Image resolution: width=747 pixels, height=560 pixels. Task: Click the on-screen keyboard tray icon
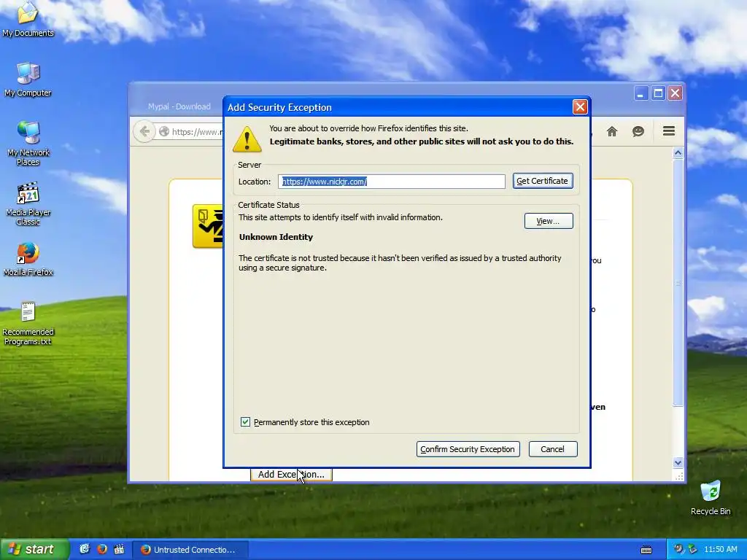coord(646,550)
